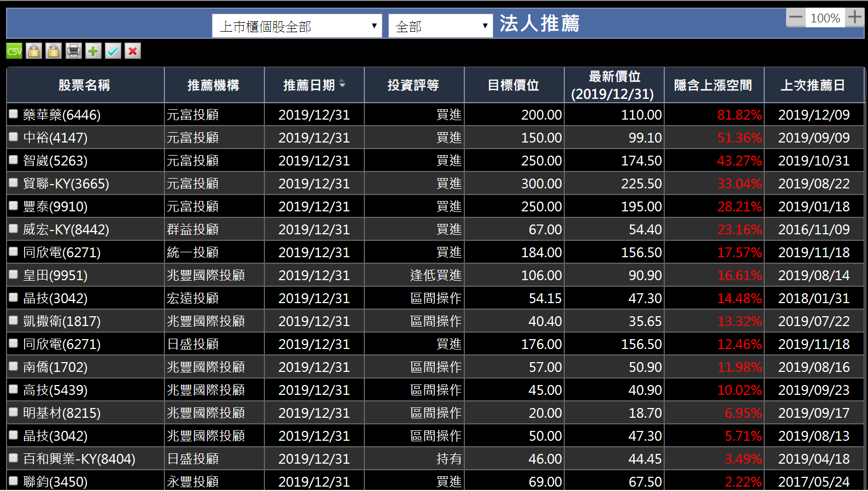Zoom out with the minus button
868x491 pixels.
(x=796, y=17)
